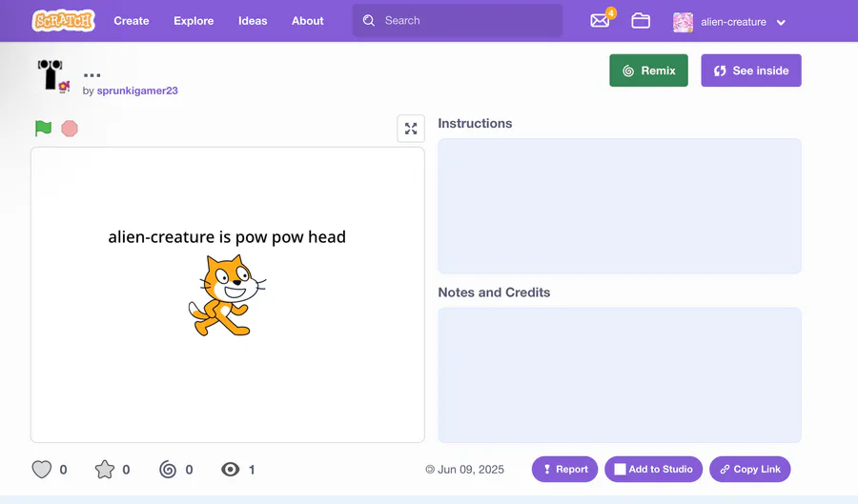Click the 'Notes and Credits' heading
The image size is (858, 504).
point(494,292)
